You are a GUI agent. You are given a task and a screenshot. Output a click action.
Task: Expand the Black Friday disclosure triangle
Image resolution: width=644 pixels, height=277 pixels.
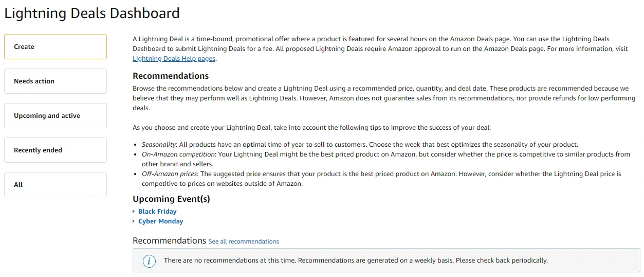[x=134, y=212]
